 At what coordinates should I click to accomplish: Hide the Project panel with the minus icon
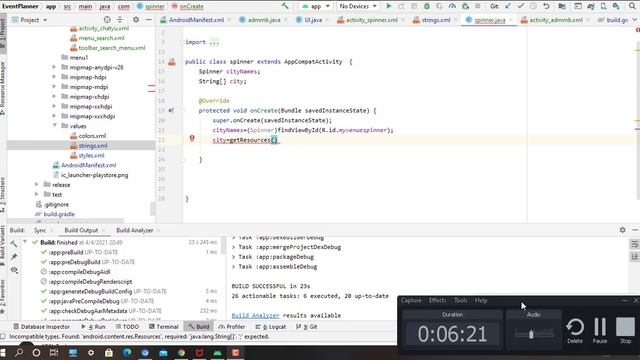[x=149, y=20]
